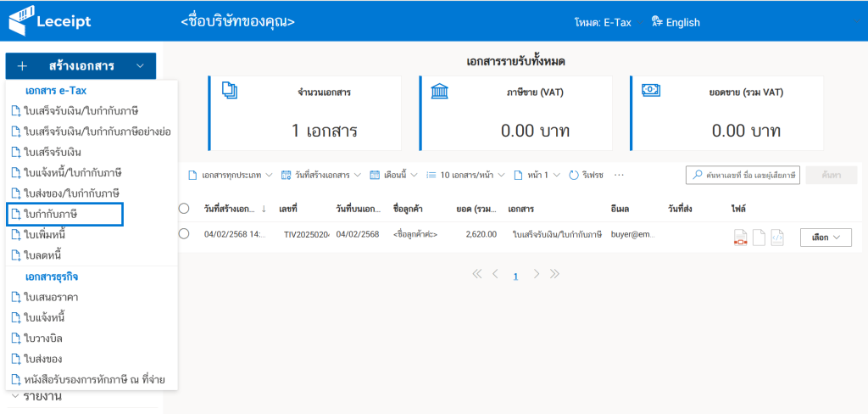Click the document count copy icon

pyautogui.click(x=229, y=90)
